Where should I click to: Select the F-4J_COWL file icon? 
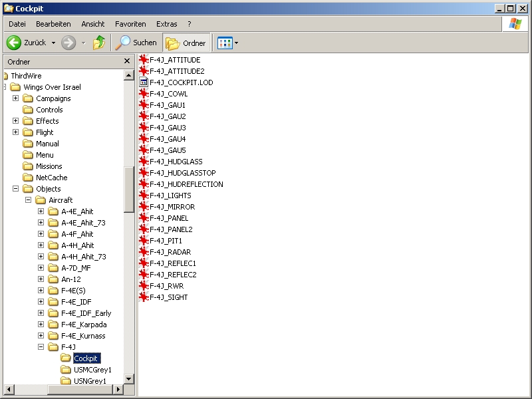pos(144,94)
